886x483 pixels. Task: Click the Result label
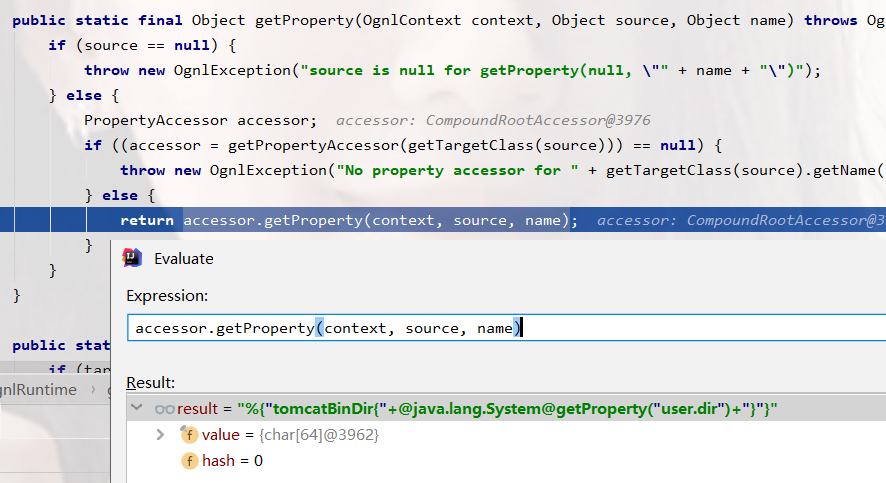[x=151, y=383]
